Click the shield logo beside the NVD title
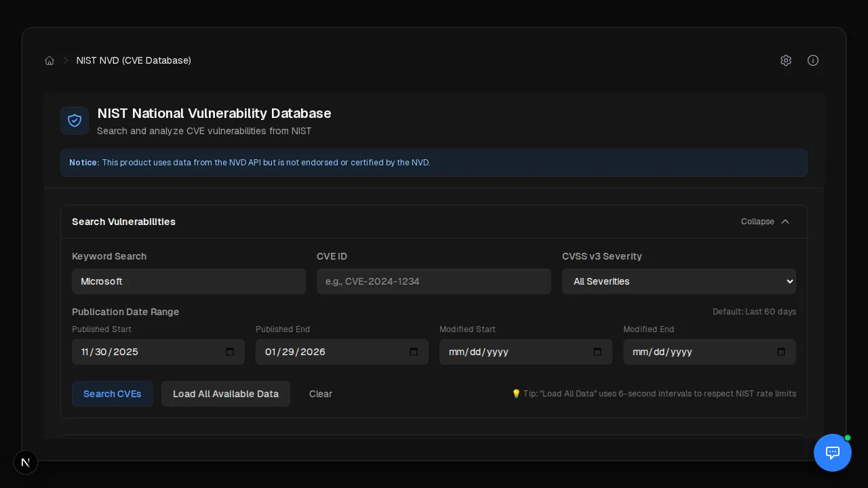 pos(75,121)
